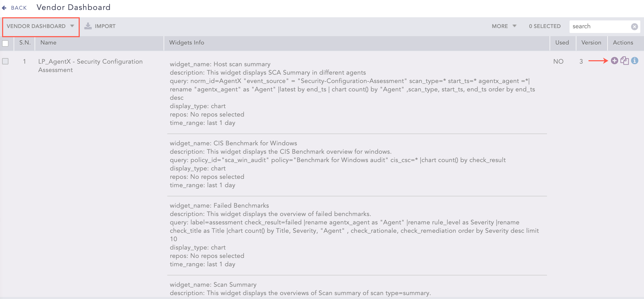Click the MORE dropdown arrow
This screenshot has width=644, height=299.
[514, 26]
